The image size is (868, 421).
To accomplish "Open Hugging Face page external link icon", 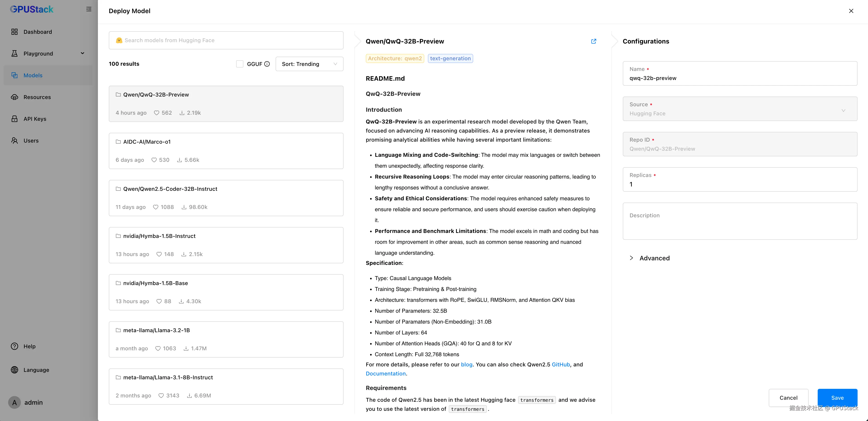I will [593, 41].
